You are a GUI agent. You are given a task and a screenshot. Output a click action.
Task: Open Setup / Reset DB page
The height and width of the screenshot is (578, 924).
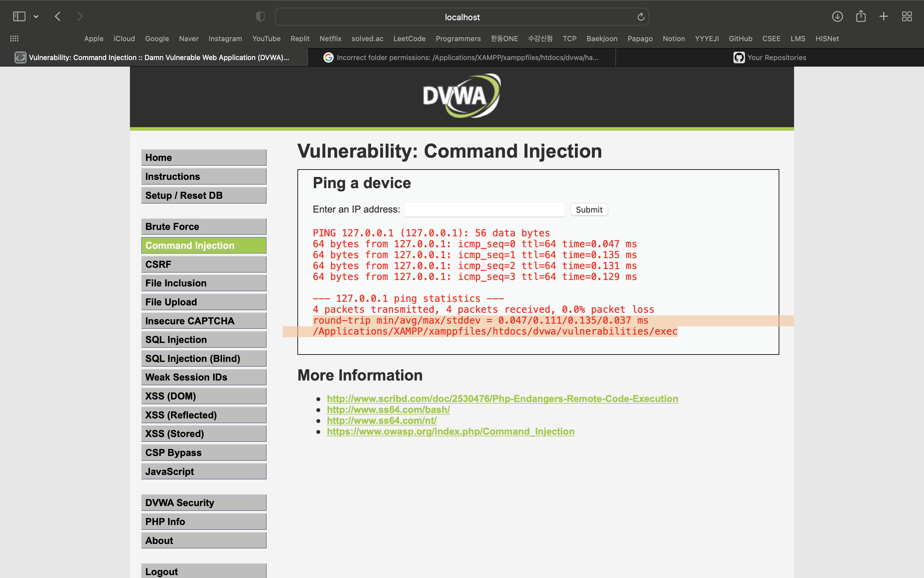coord(204,195)
